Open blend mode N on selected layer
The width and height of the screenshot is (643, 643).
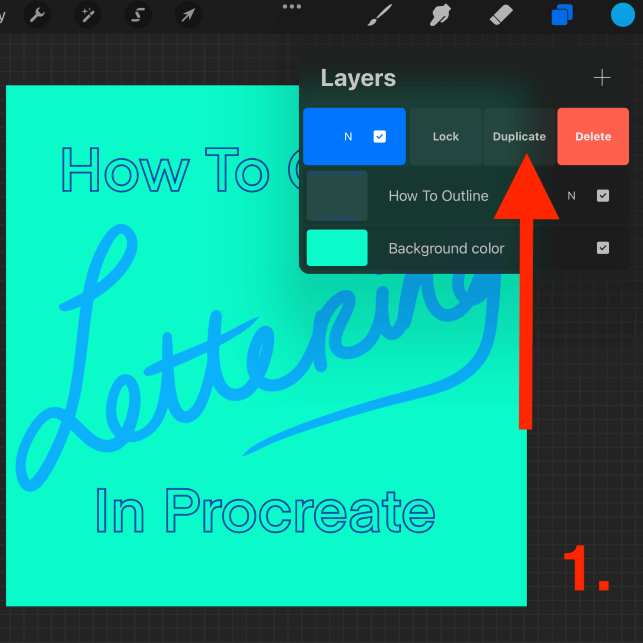(x=348, y=137)
